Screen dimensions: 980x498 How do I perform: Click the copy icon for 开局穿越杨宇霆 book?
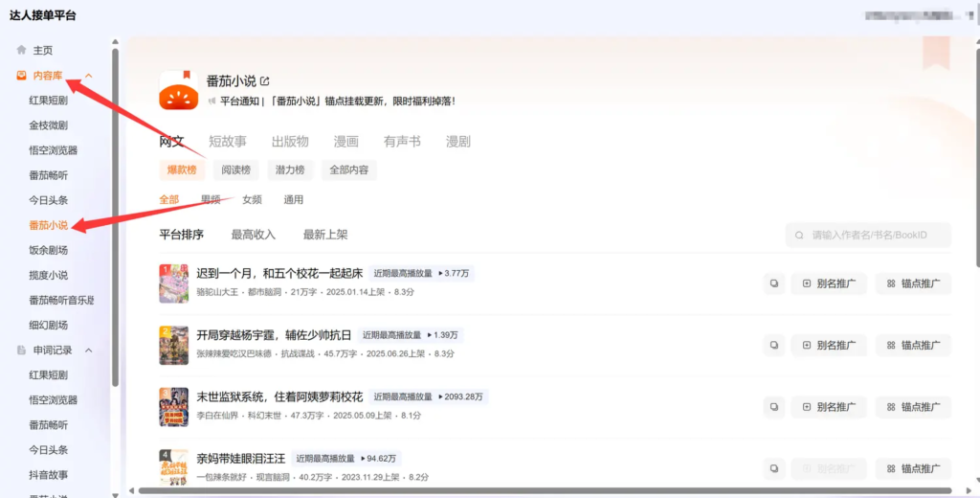point(773,346)
